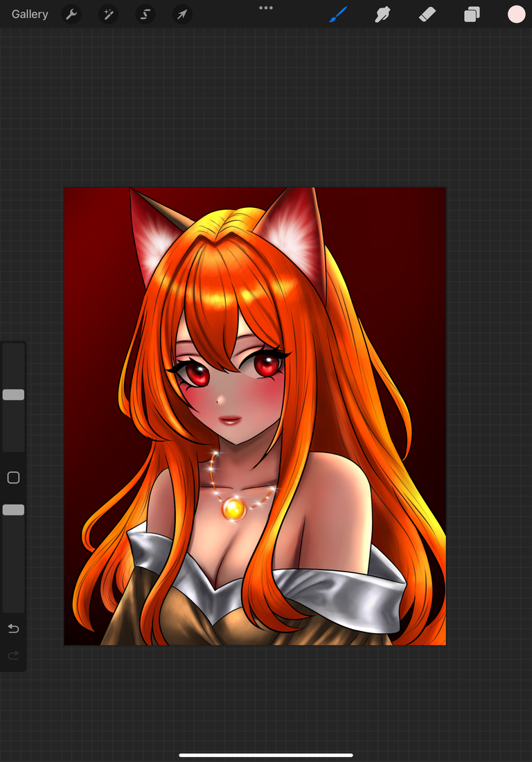Tap the home indicator bar at bottom
The image size is (532, 762).
pyautogui.click(x=266, y=755)
